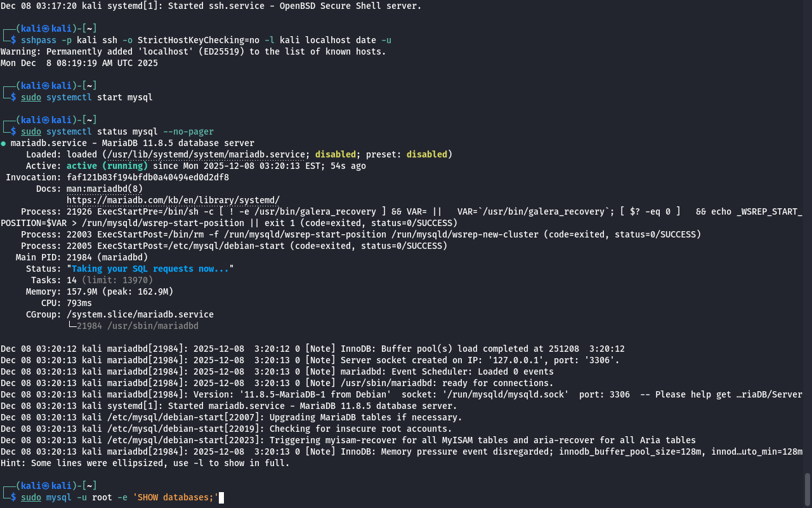Click the green status dot beside mariadb.service

pyautogui.click(x=3, y=144)
